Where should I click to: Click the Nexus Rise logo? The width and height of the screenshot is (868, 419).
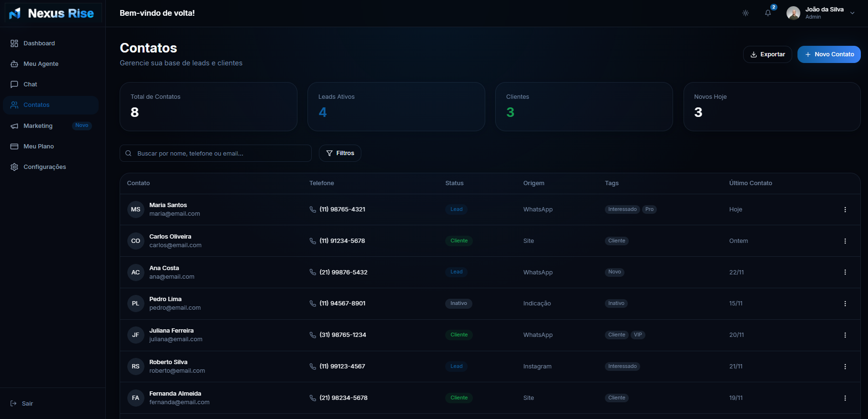(52, 13)
